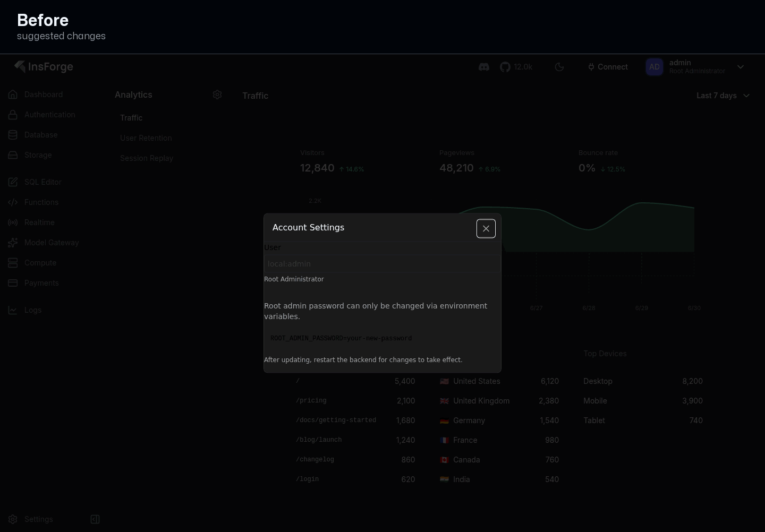
Task: Click the Connect button
Action: tap(608, 67)
